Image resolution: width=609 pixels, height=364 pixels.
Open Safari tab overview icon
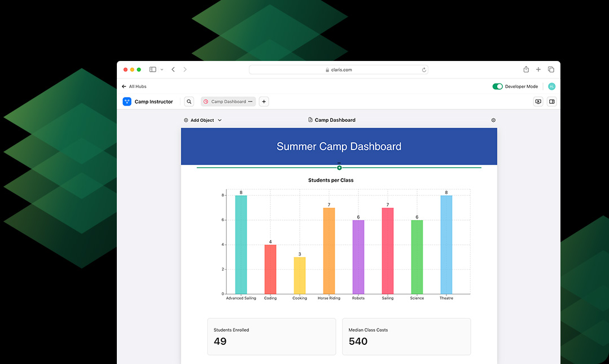[x=551, y=69]
